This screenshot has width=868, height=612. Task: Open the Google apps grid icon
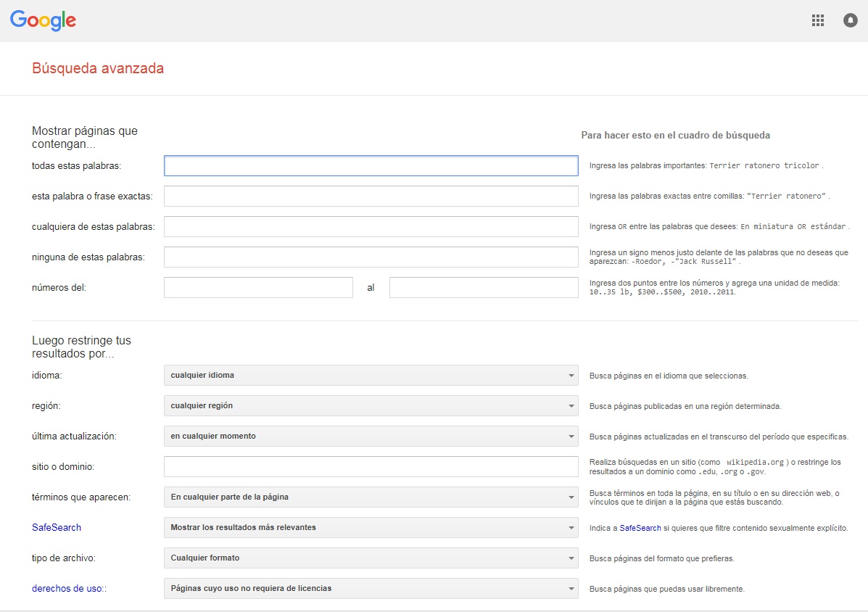pos(818,20)
